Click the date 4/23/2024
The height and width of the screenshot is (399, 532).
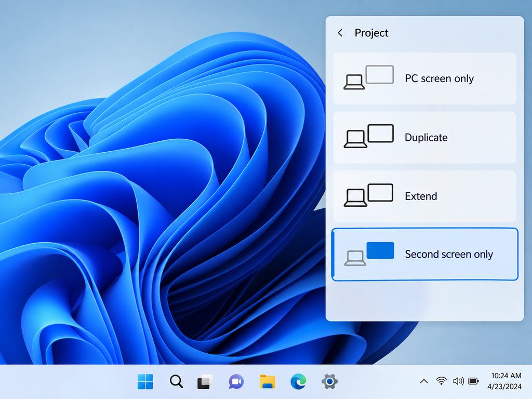504,387
